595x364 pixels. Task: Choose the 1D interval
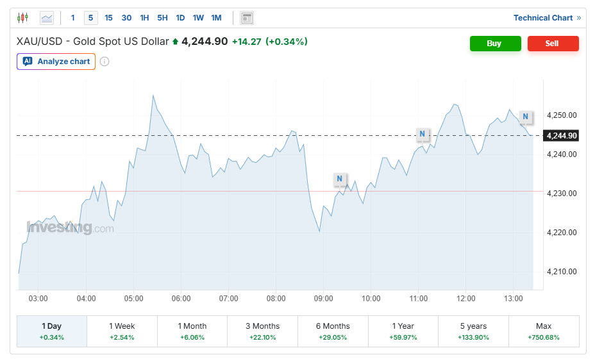180,18
